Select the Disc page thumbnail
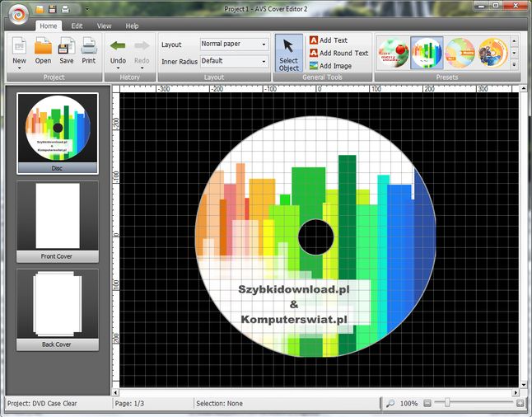Viewport: 532px width, 417px height. [58, 134]
